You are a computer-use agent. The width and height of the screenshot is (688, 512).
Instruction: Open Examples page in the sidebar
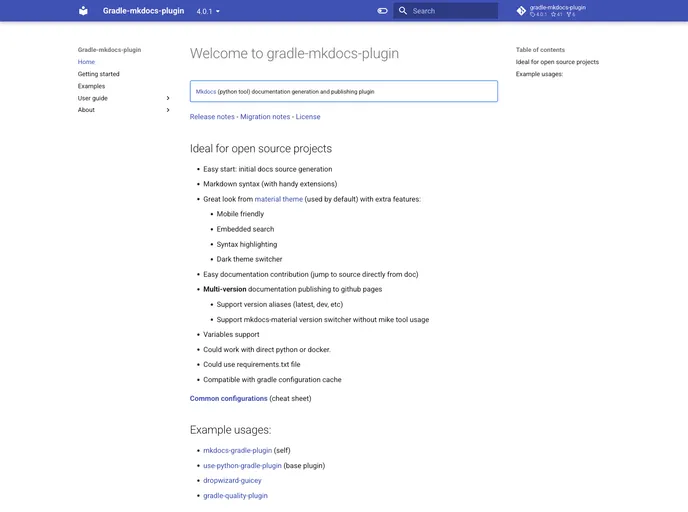[x=91, y=86]
